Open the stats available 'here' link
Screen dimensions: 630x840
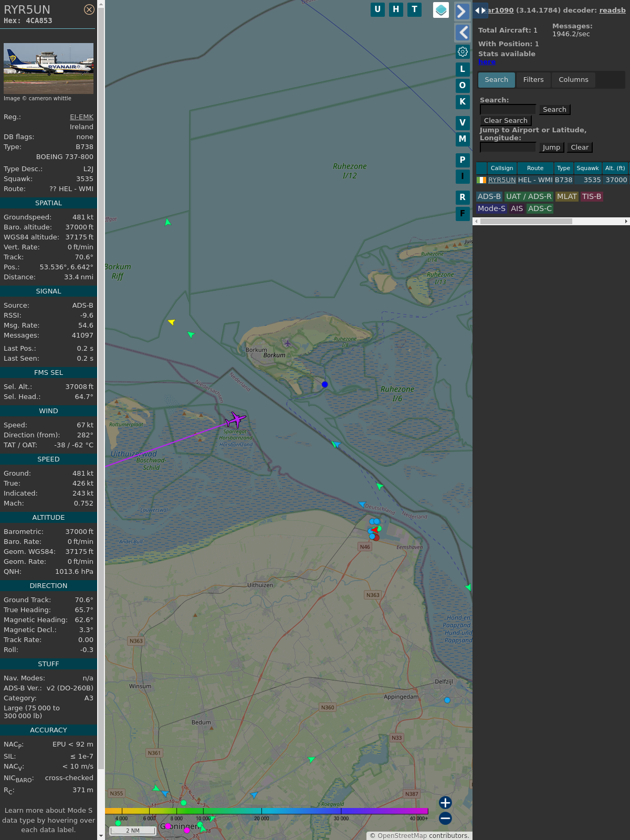coord(487,61)
